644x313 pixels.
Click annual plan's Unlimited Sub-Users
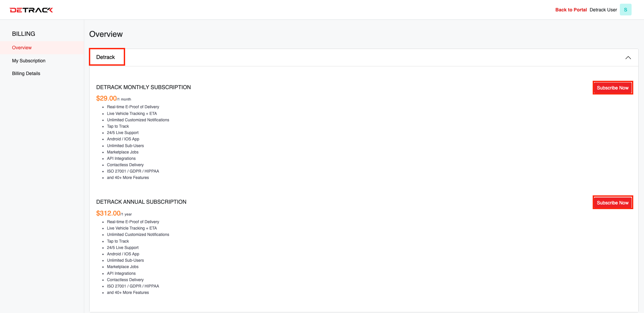click(125, 260)
